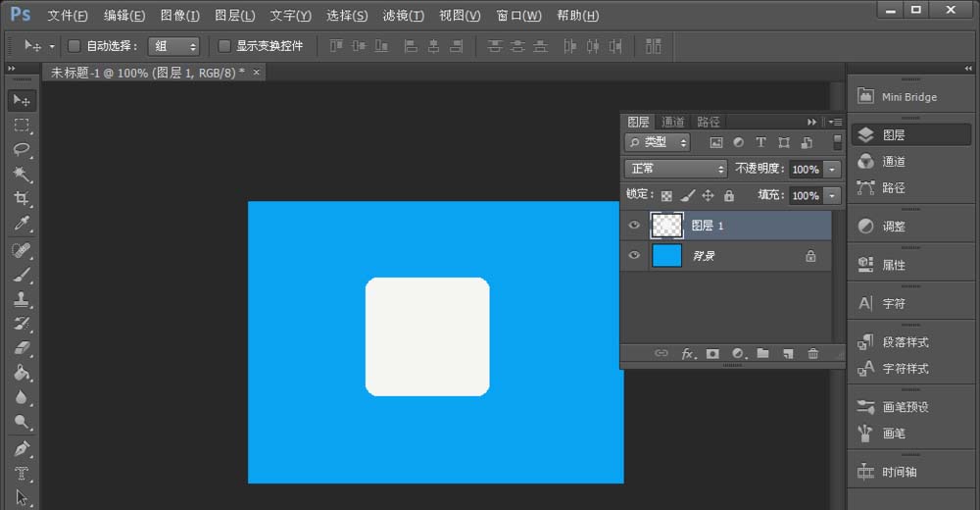Create a new layer with the new-layer icon

(x=787, y=353)
